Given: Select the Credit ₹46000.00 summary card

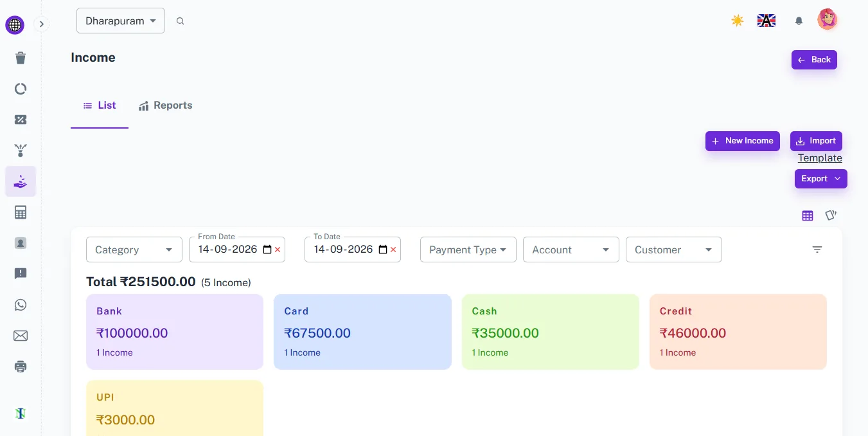Looking at the screenshot, I should pyautogui.click(x=738, y=332).
